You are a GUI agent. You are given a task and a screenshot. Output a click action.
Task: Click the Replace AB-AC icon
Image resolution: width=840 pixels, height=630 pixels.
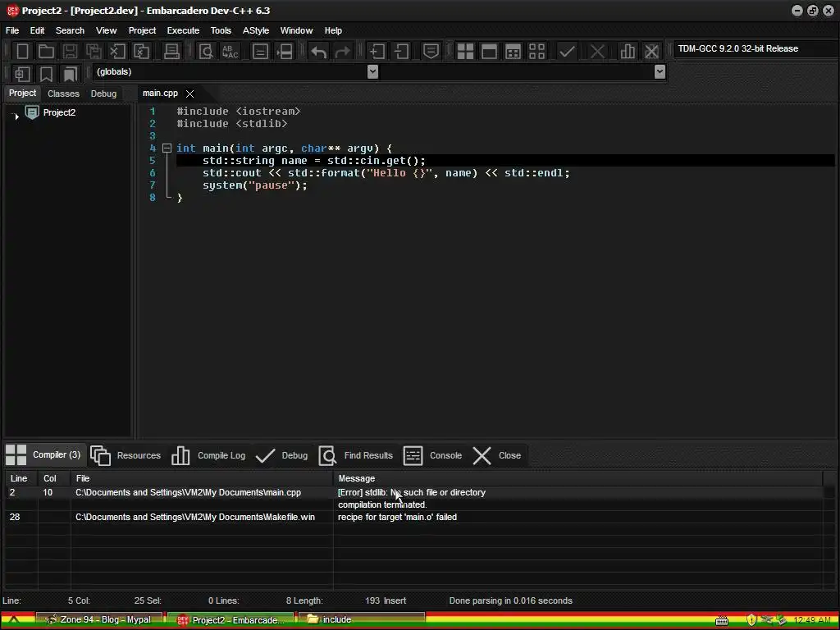231,52
